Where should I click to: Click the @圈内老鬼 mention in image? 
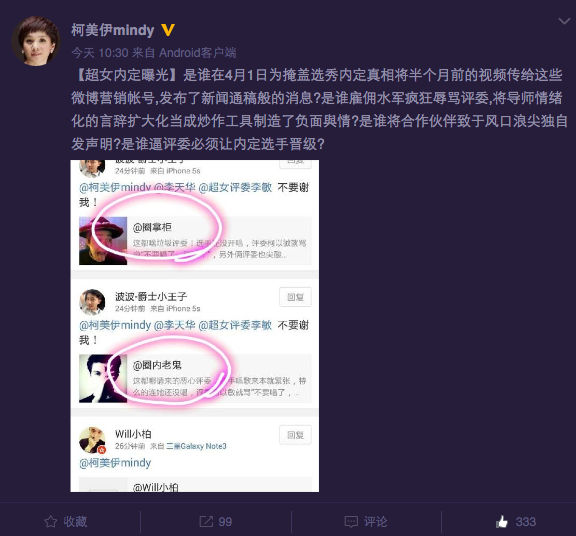pos(157,365)
